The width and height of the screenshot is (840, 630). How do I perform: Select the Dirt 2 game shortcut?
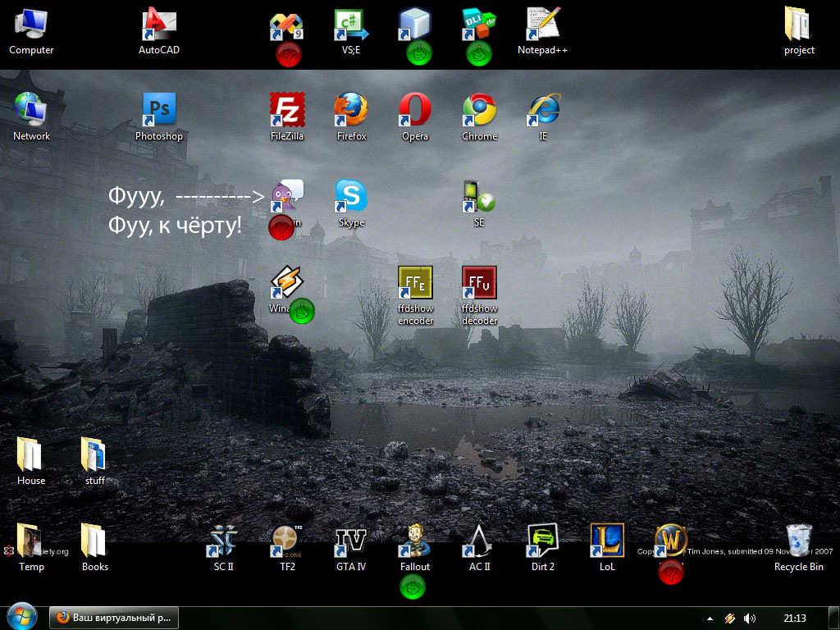pyautogui.click(x=542, y=541)
